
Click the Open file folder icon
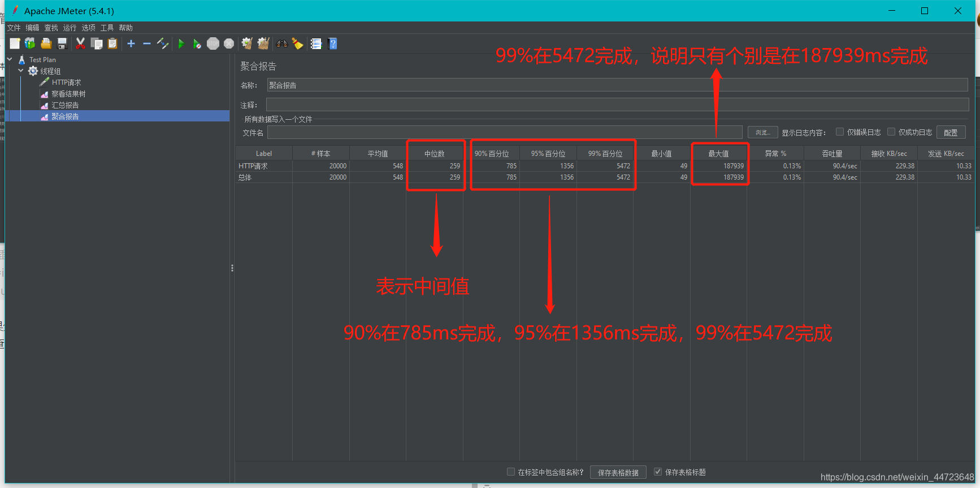click(x=46, y=43)
